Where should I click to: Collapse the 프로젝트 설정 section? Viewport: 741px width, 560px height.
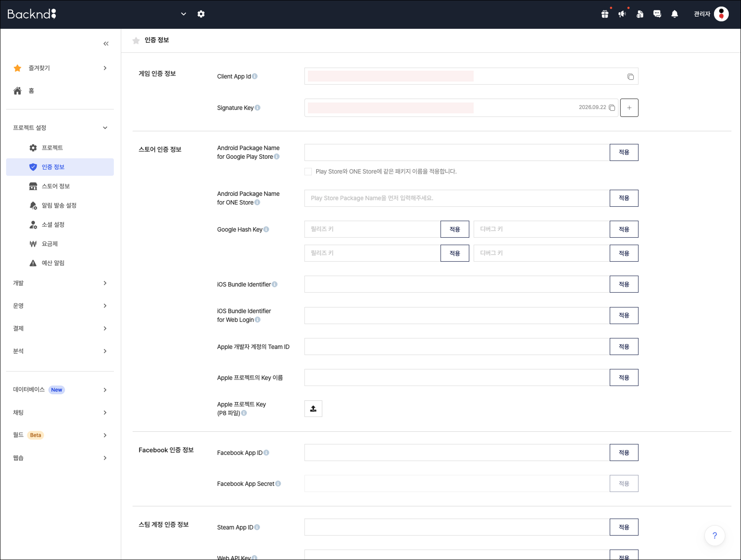[105, 128]
